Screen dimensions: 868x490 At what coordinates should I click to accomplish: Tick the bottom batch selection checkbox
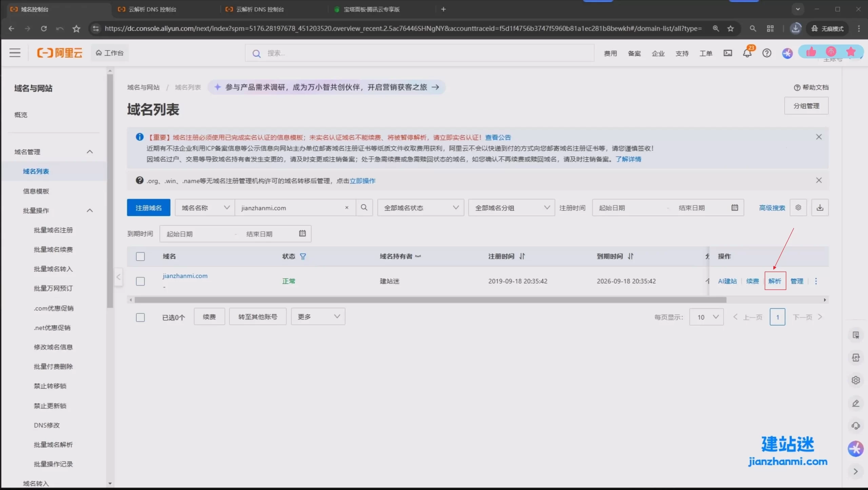[140, 318]
